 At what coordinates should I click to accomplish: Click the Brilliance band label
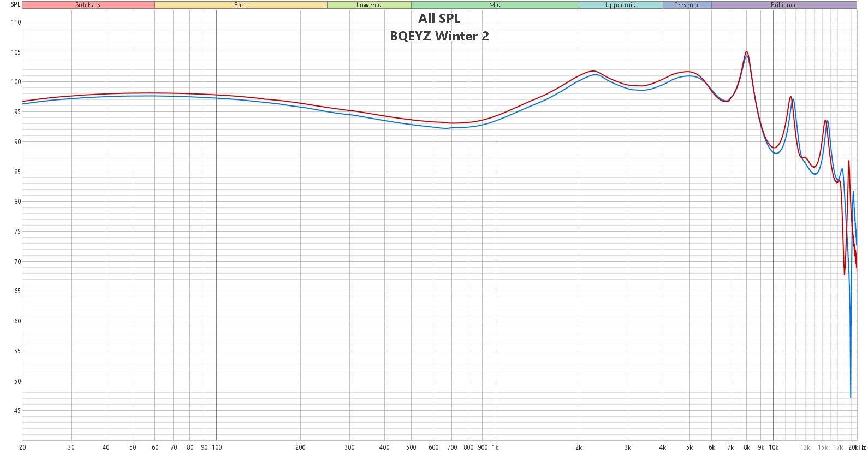point(784,5)
